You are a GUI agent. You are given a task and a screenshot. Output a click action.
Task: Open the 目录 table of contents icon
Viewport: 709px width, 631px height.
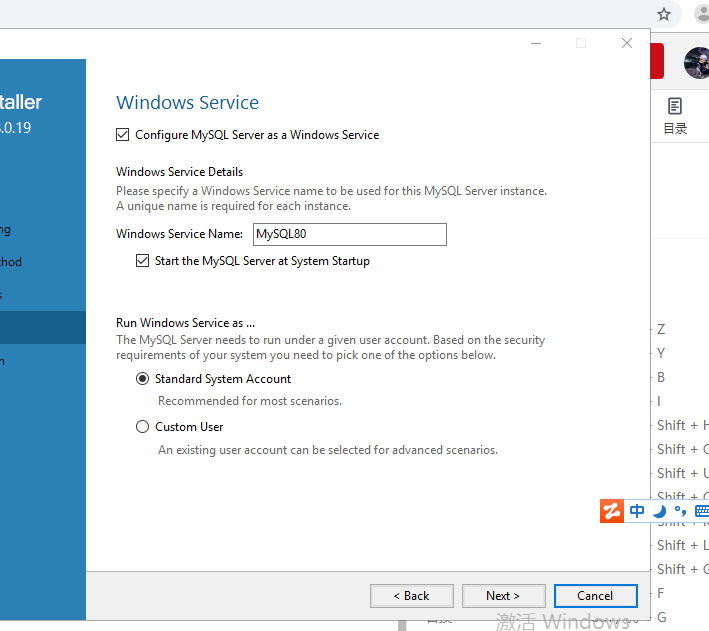coord(675,116)
